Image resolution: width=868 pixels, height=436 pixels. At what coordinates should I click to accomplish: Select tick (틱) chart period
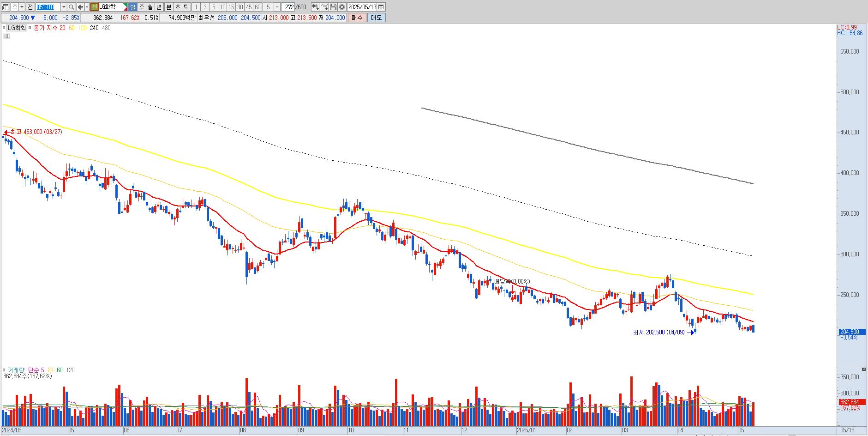click(186, 7)
